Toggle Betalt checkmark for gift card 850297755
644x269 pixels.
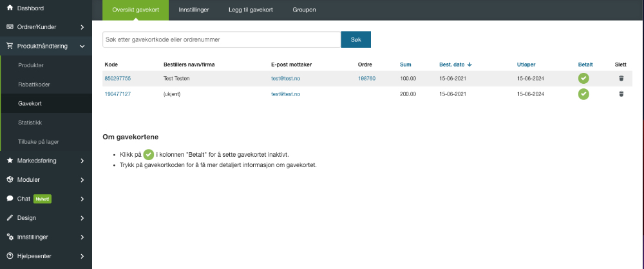point(583,78)
